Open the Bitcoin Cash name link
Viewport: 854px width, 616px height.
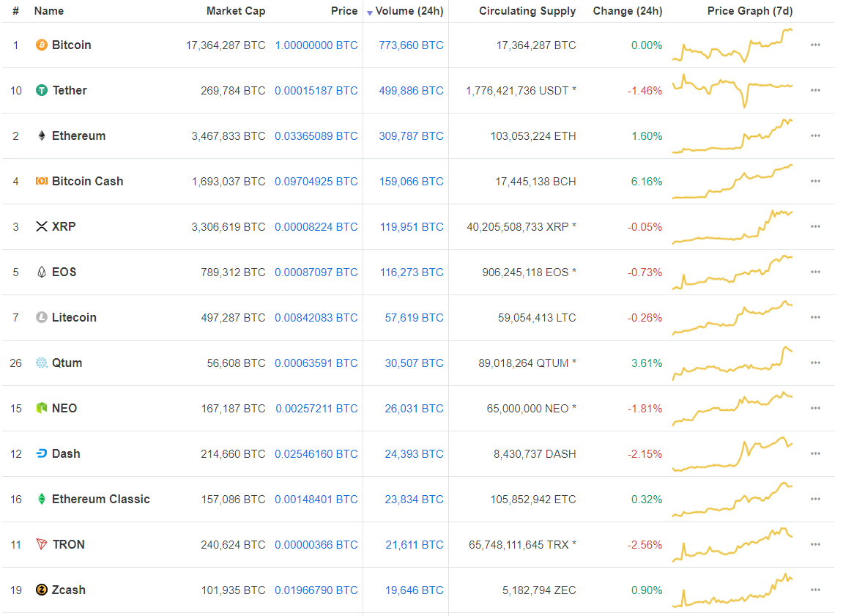[87, 181]
